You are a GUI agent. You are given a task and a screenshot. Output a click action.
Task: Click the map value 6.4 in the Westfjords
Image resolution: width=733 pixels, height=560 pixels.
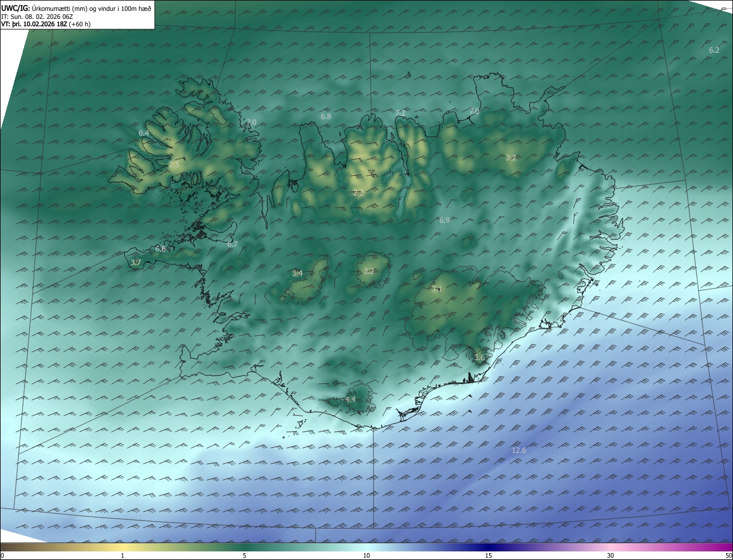click(144, 133)
